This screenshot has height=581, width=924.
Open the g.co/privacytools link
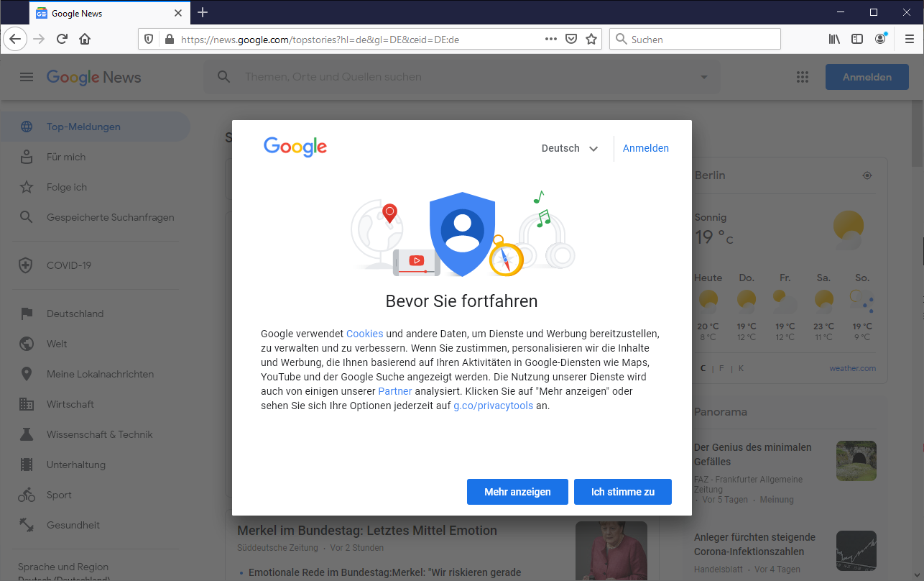tap(494, 406)
